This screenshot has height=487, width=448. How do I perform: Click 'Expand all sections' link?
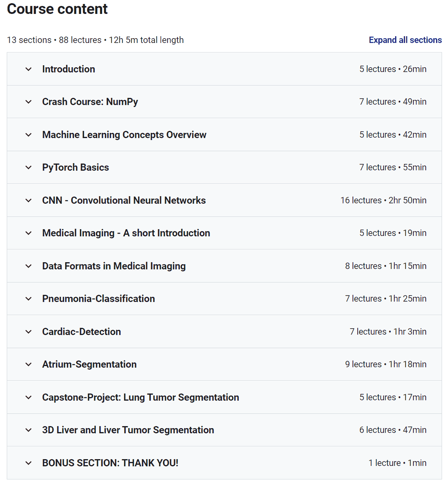coord(405,40)
